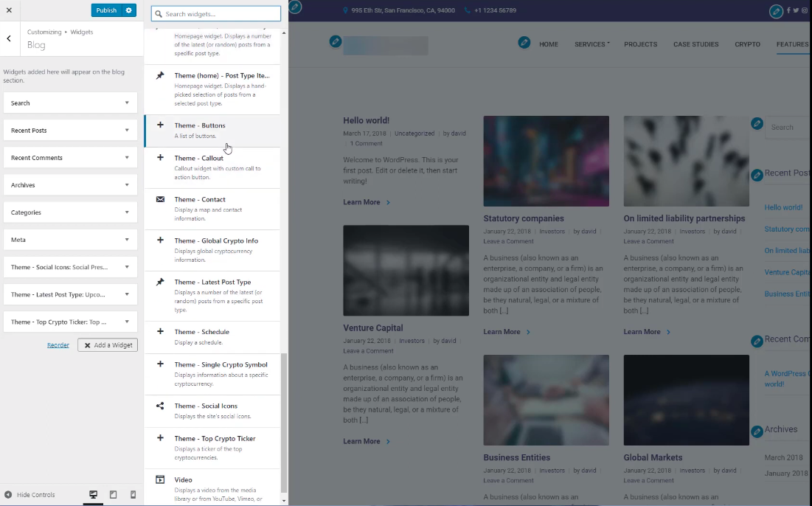Image resolution: width=812 pixels, height=506 pixels.
Task: Switch to tablet preview device icon
Action: pyautogui.click(x=113, y=495)
